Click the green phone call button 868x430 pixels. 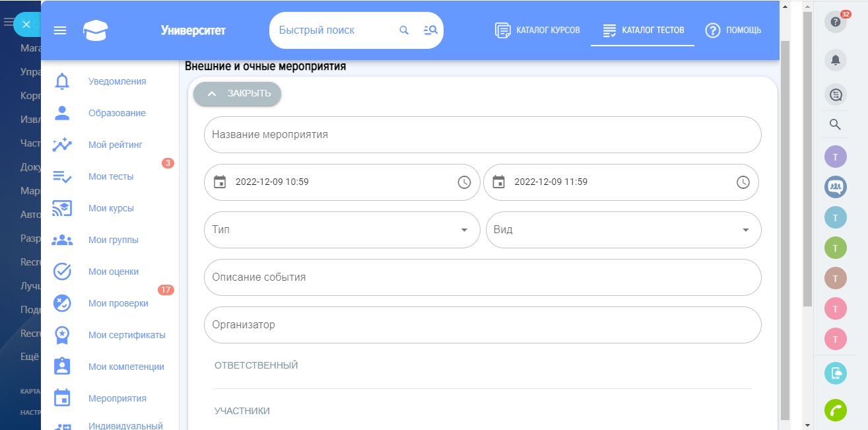pos(835,410)
